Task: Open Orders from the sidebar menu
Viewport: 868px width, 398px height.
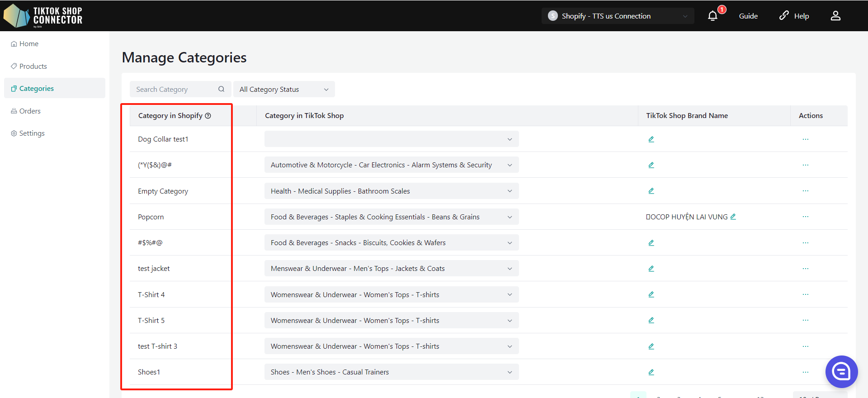Action: (30, 111)
